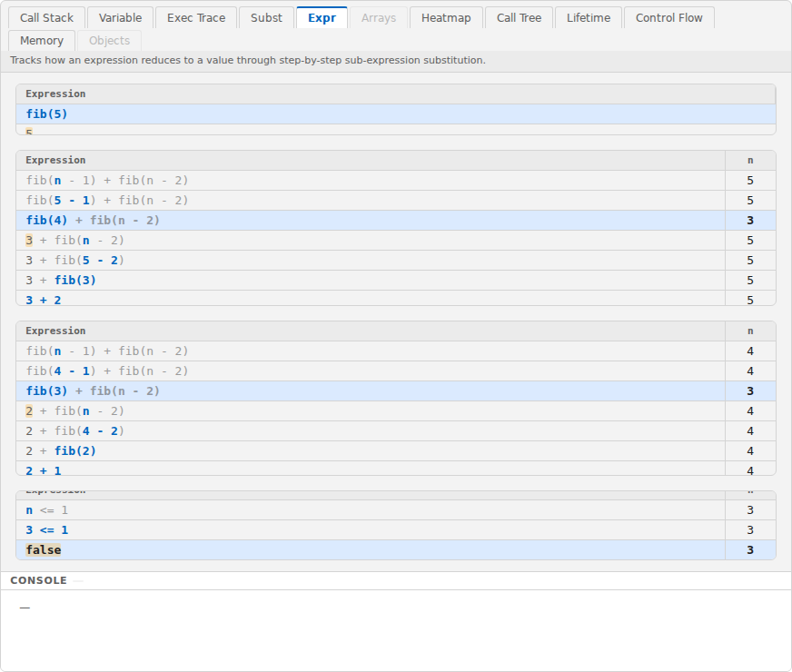Viewport: 792px width, 672px height.
Task: Open the Variable tab
Action: click(x=120, y=17)
